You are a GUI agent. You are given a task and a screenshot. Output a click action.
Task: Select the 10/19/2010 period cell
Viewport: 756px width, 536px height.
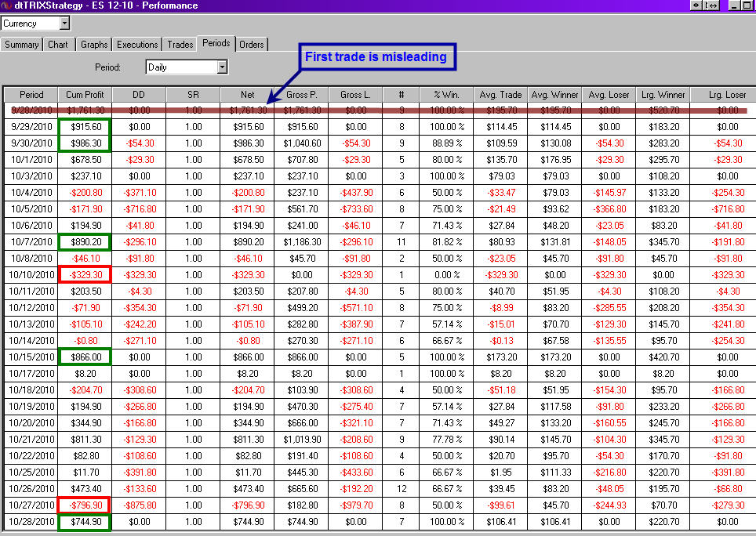tap(31, 406)
